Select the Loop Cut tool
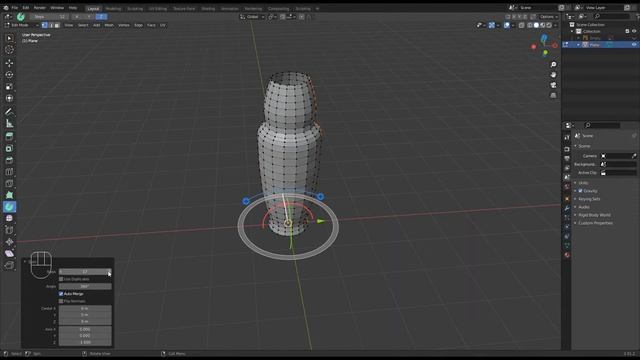 pos(9,172)
